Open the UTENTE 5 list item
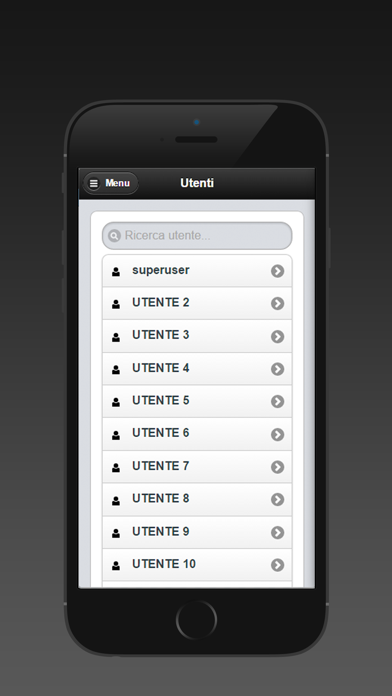 [197, 401]
